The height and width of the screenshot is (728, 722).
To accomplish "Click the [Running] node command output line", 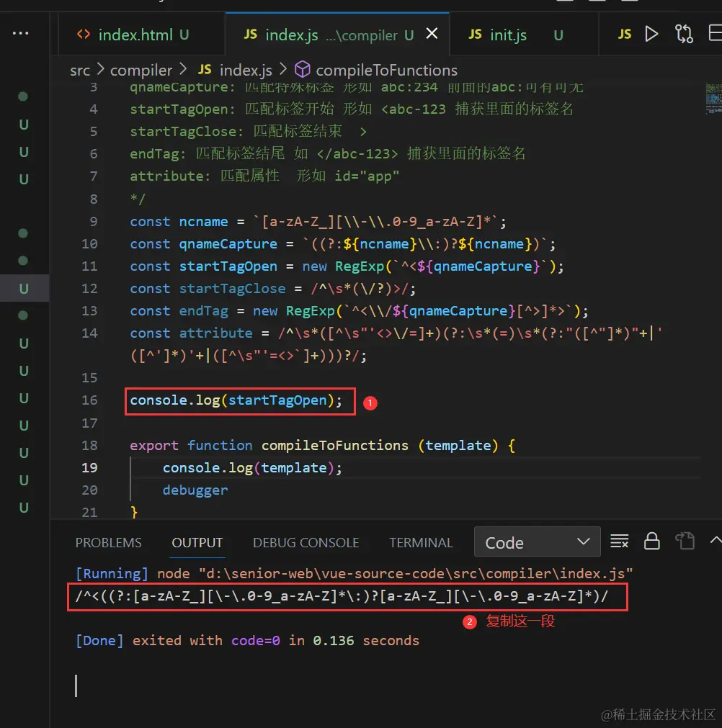I will pyautogui.click(x=354, y=574).
